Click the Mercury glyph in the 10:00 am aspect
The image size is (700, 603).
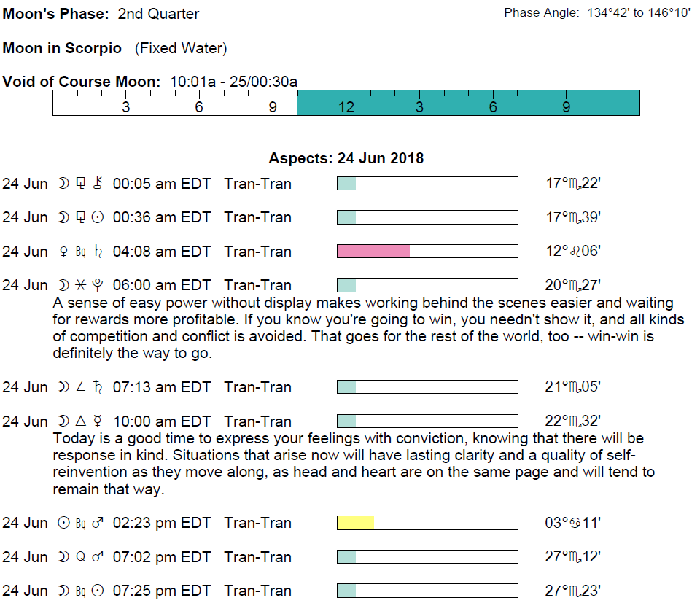(98, 421)
